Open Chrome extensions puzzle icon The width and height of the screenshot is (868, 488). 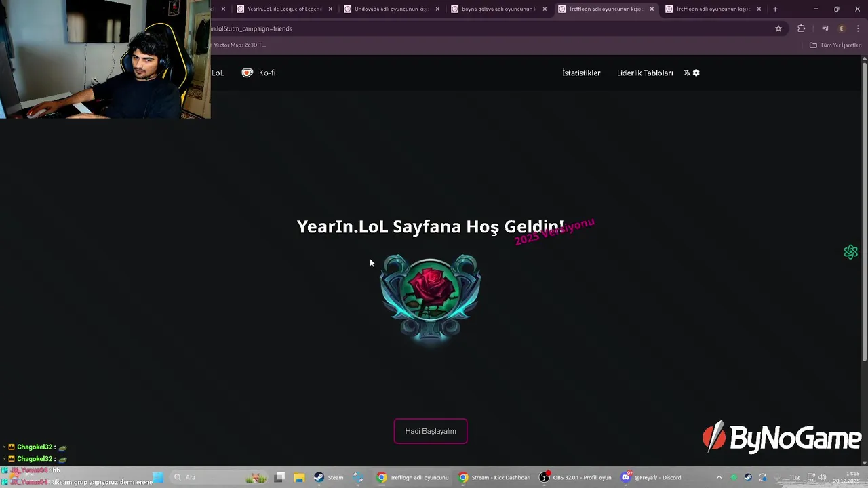point(802,28)
